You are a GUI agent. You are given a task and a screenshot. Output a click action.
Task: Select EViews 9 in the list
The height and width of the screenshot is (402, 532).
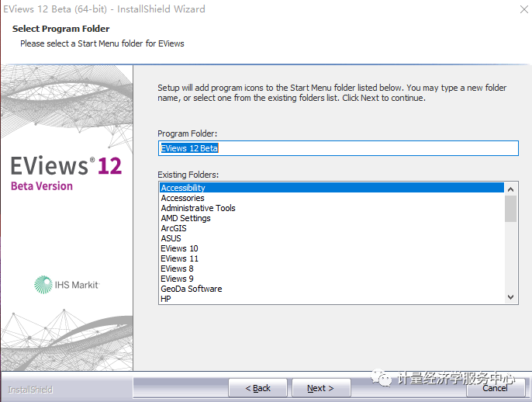click(177, 279)
